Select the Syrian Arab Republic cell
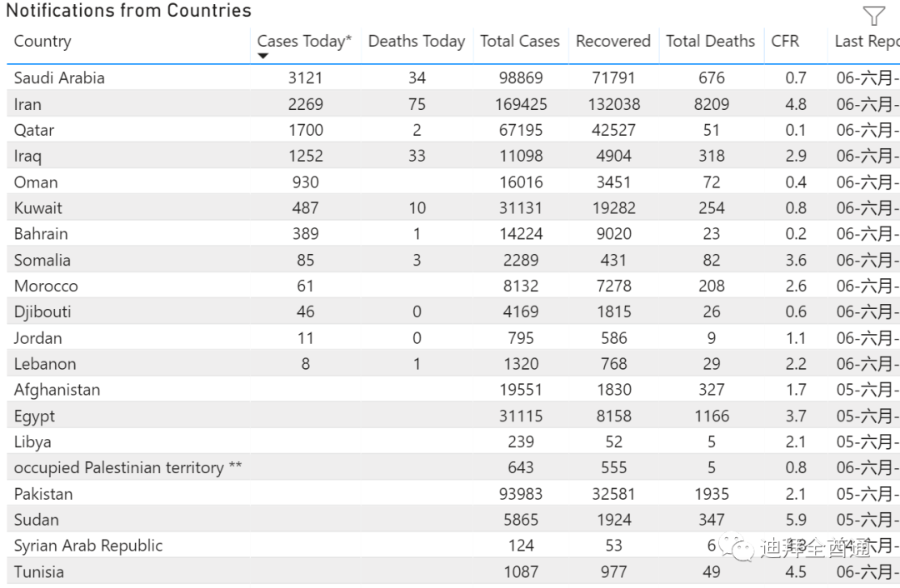 (88, 546)
